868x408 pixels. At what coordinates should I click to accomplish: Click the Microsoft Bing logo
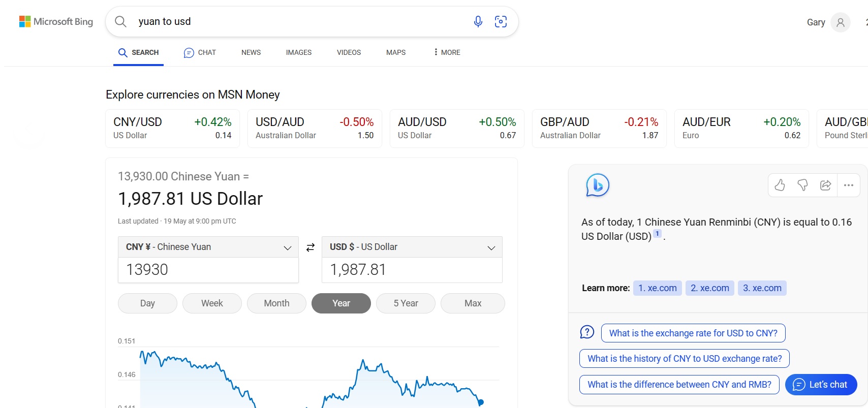click(56, 21)
